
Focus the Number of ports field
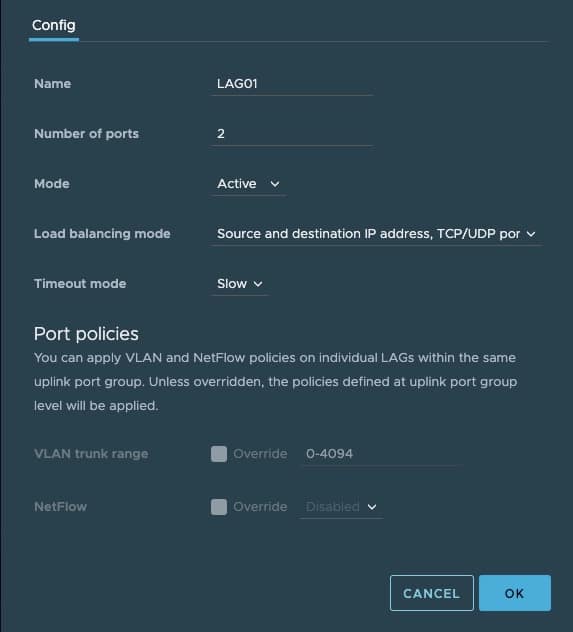coord(292,134)
